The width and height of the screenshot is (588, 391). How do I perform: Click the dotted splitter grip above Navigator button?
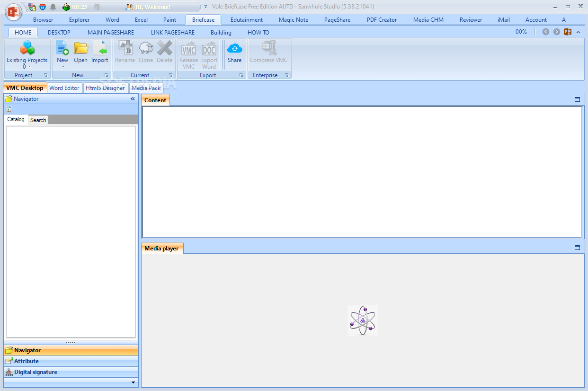(x=71, y=343)
